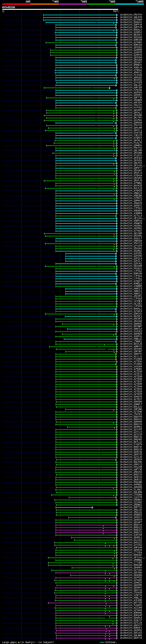Open hit UniRef100_Q9FF04
The width and height of the screenshot is (146, 644).
pos(131,25)
